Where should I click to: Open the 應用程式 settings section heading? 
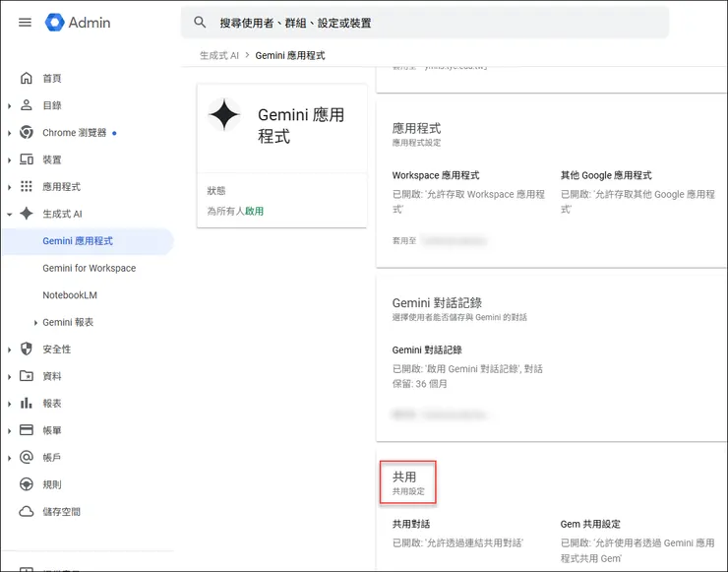point(416,128)
